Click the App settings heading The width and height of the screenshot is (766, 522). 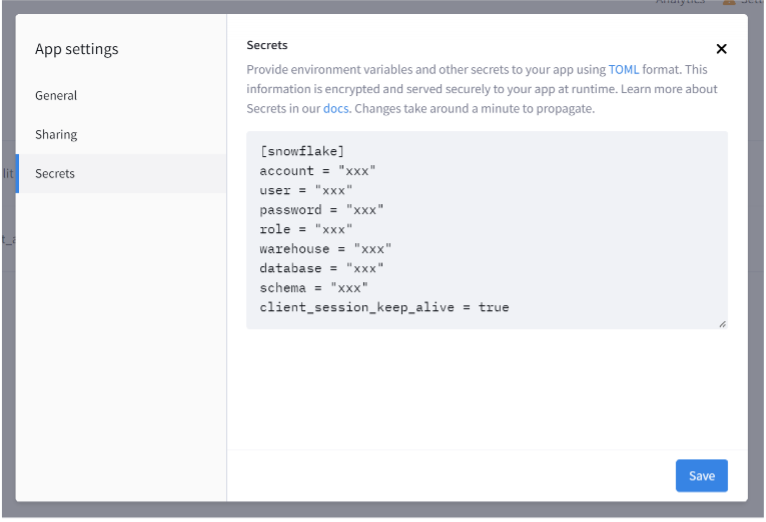[x=77, y=49]
